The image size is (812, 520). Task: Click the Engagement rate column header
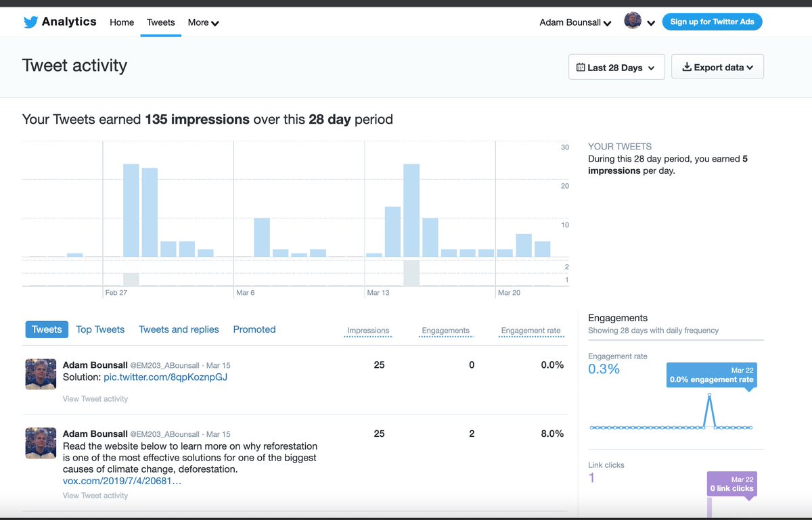point(531,331)
